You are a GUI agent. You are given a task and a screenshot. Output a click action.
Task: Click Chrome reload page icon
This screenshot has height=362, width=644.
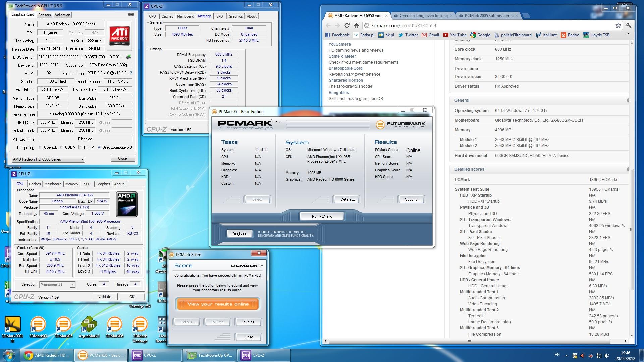pyautogui.click(x=347, y=25)
